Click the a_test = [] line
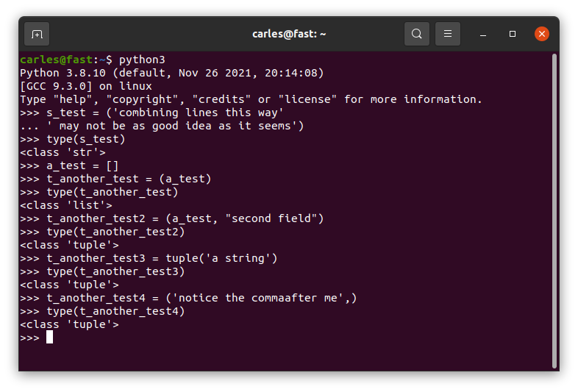Screen dimensions: 578x392 [x=69, y=165]
